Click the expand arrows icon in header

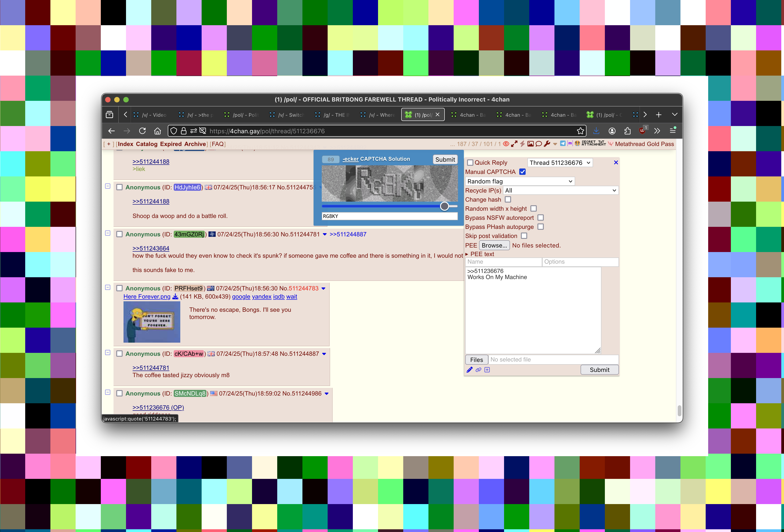click(x=514, y=144)
